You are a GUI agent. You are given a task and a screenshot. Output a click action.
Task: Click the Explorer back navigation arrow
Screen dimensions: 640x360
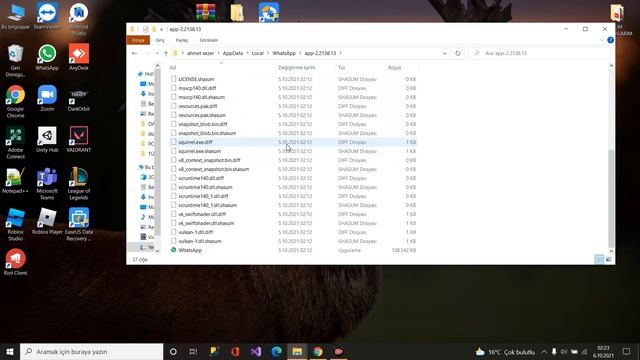coord(134,53)
